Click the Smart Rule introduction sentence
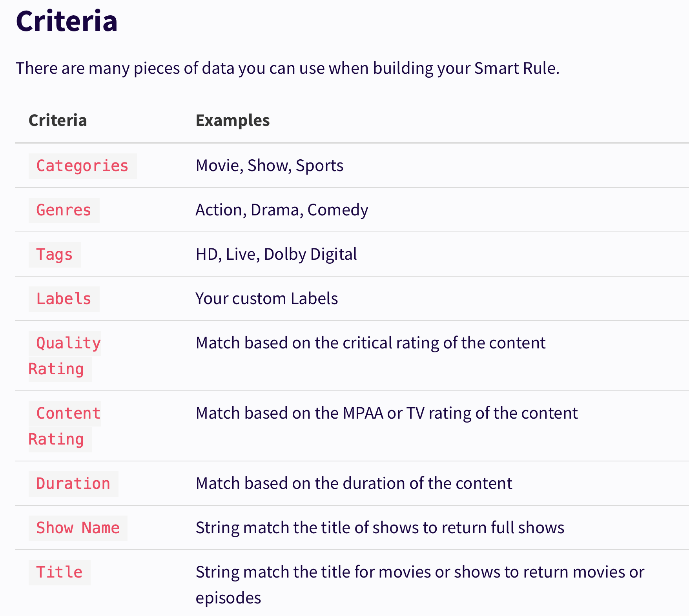Viewport: 689px width, 616px height. click(x=287, y=68)
